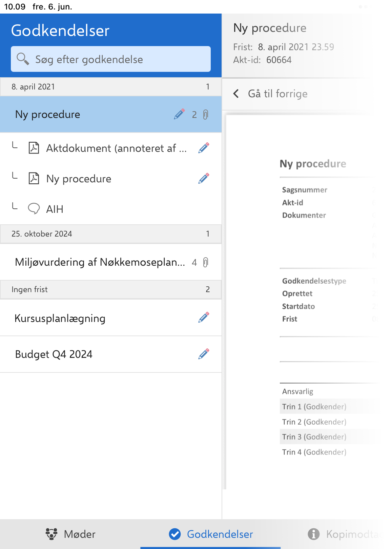392x549 pixels.
Task: Click the PDF icon of Ny procedure document
Action: [34, 178]
